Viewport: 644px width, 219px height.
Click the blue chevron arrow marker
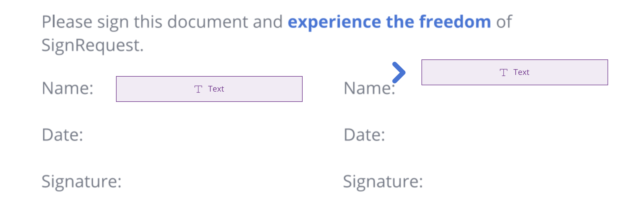[399, 72]
